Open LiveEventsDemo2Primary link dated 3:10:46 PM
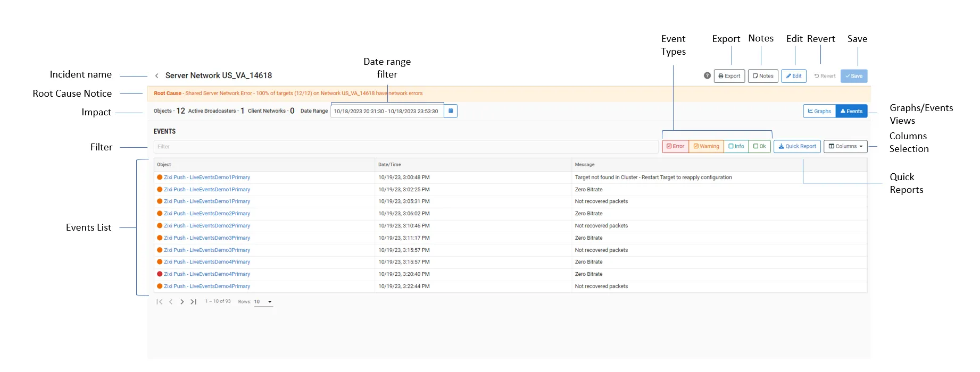The width and height of the screenshot is (980, 372). coord(207,226)
